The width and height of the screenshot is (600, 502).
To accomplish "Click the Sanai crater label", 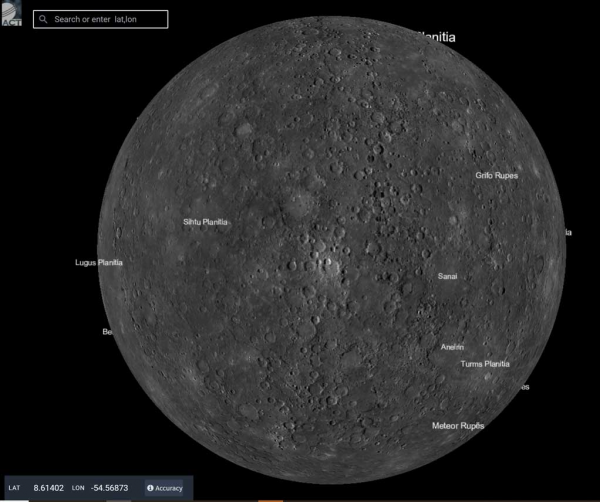I will [448, 274].
